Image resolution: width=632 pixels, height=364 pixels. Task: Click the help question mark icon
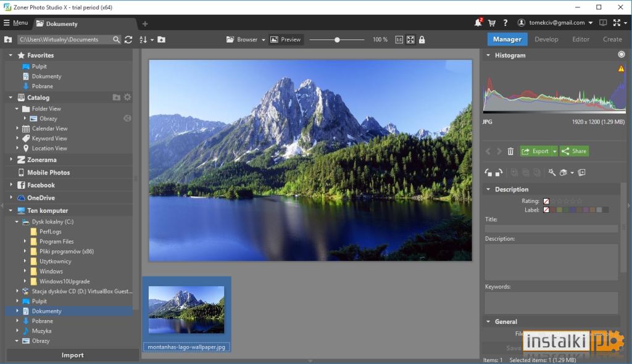pyautogui.click(x=505, y=23)
